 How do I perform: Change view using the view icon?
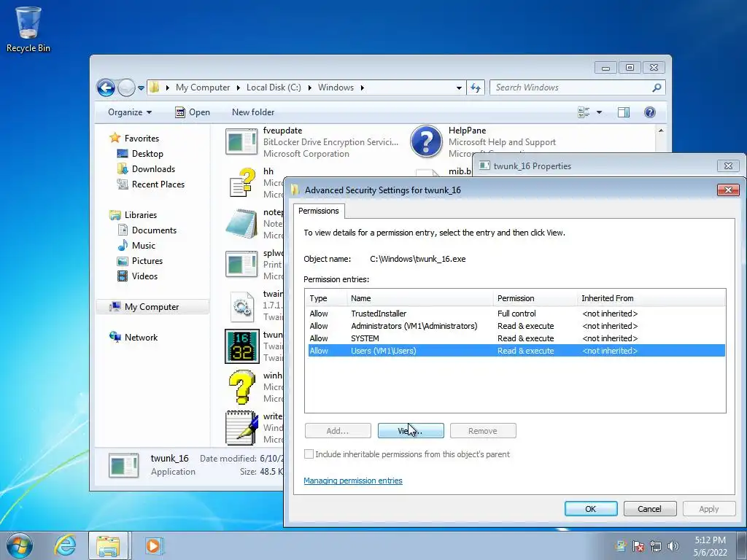point(584,112)
